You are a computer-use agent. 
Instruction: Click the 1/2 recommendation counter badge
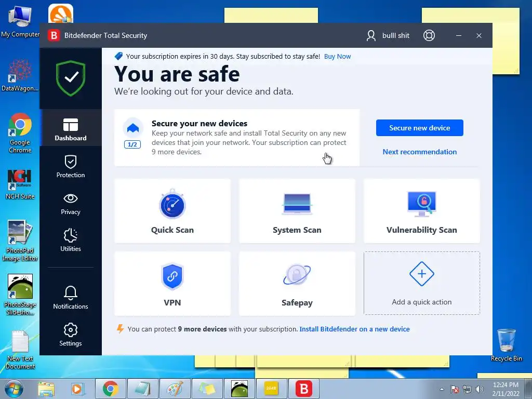(x=132, y=144)
